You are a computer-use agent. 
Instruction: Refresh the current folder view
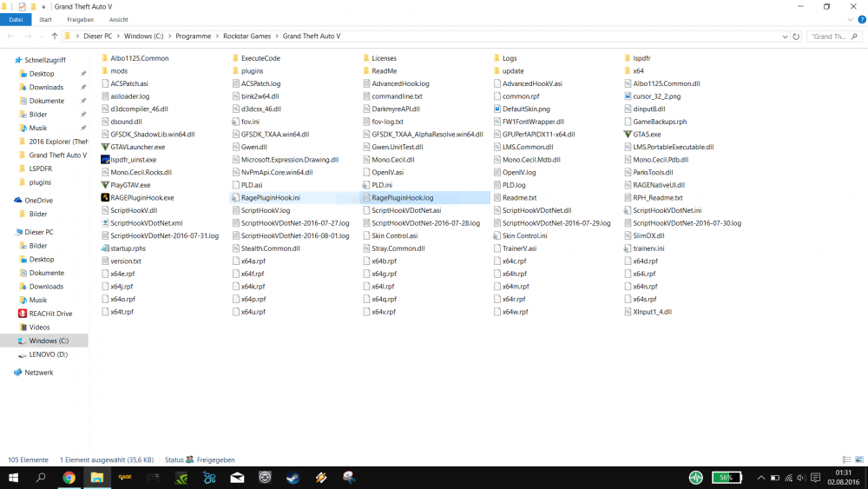point(796,36)
